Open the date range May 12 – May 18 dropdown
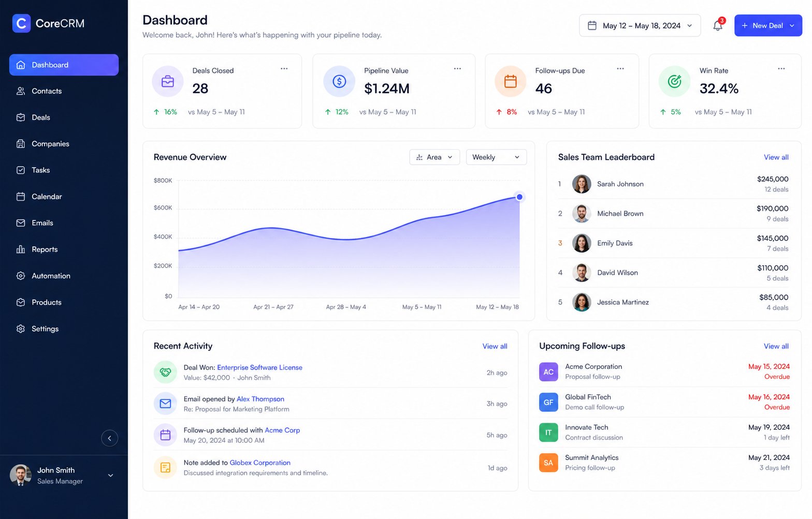Screen dimensions: 812x519 (x=640, y=25)
